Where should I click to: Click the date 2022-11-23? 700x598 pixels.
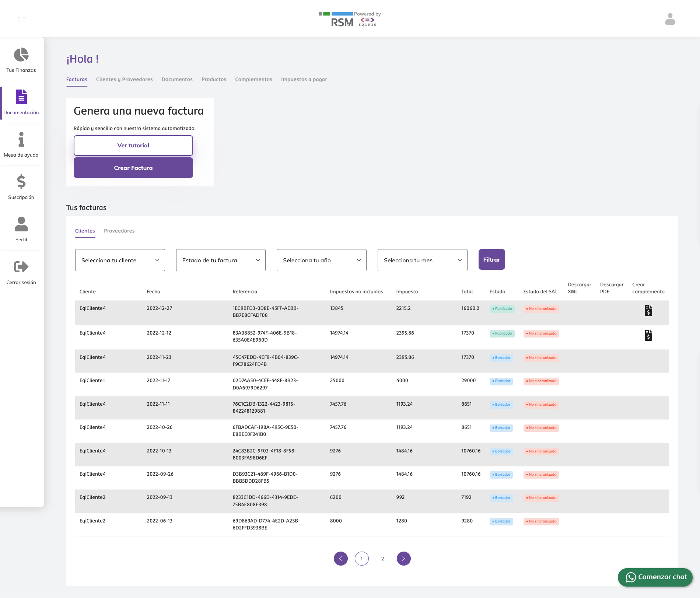pos(159,357)
